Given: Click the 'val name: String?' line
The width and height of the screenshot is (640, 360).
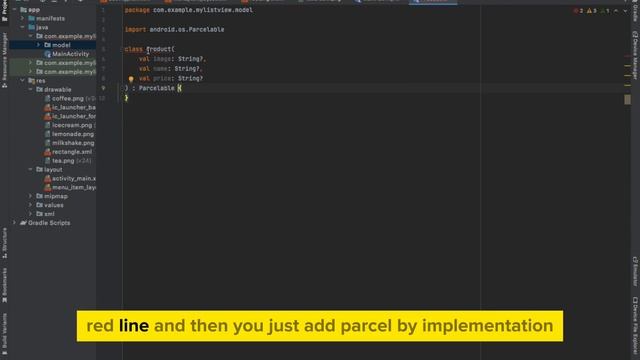Looking at the screenshot, I should tap(171, 69).
